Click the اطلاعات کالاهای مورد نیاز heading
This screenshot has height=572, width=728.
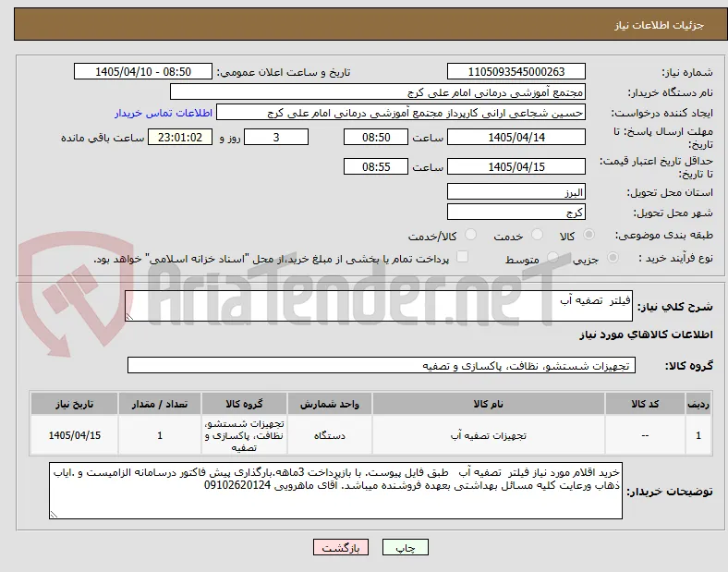(x=646, y=335)
